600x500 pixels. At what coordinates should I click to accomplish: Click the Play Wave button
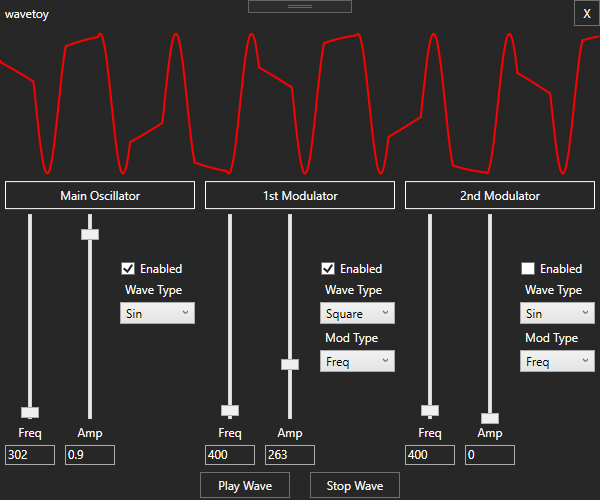coord(245,486)
